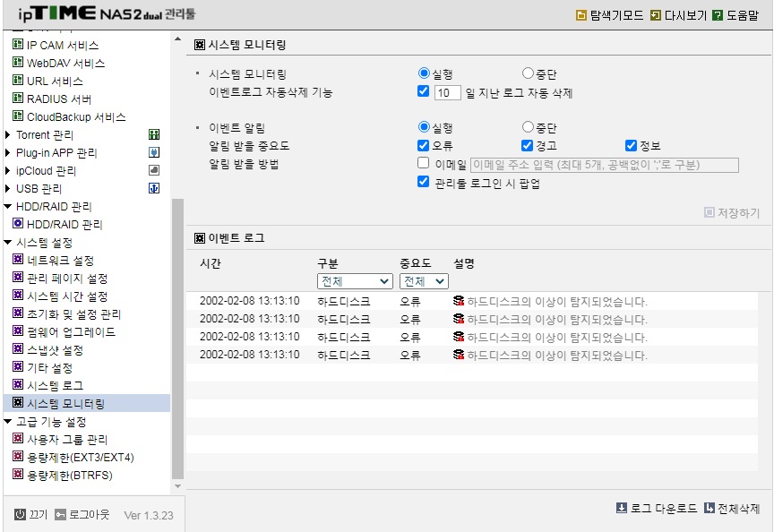Click the 끄기 power off icon
This screenshot has height=532, width=774.
[x=20, y=514]
